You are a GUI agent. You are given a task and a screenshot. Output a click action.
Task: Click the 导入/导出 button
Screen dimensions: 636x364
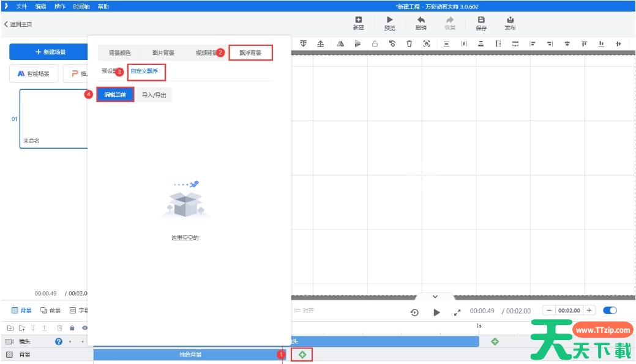pyautogui.click(x=154, y=95)
